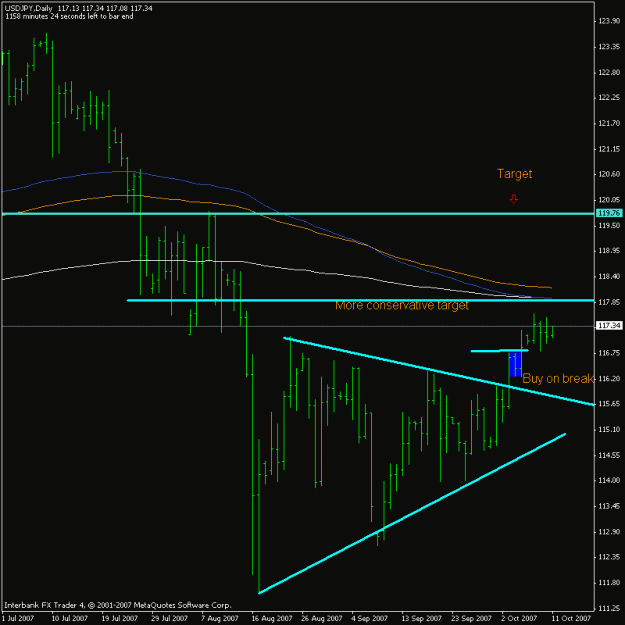Click price axis value 115.10
Viewport: 625px width, 625px height.
(x=609, y=430)
